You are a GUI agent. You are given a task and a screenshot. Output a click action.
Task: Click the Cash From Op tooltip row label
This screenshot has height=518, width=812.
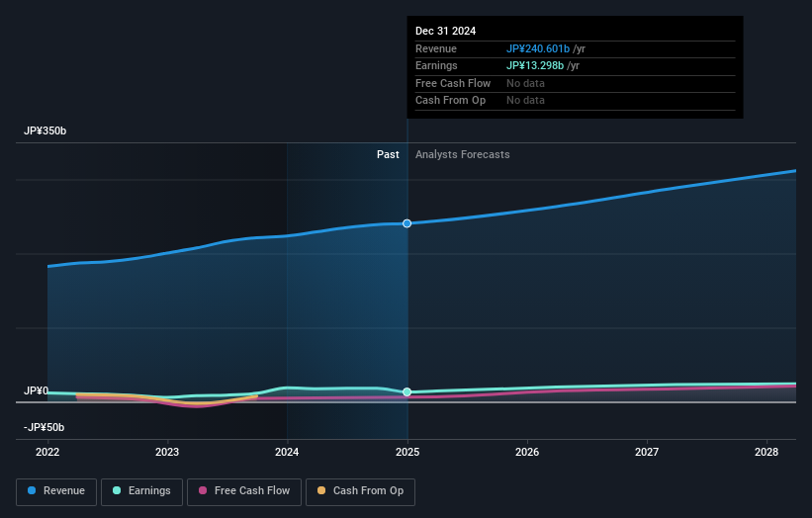(x=451, y=101)
